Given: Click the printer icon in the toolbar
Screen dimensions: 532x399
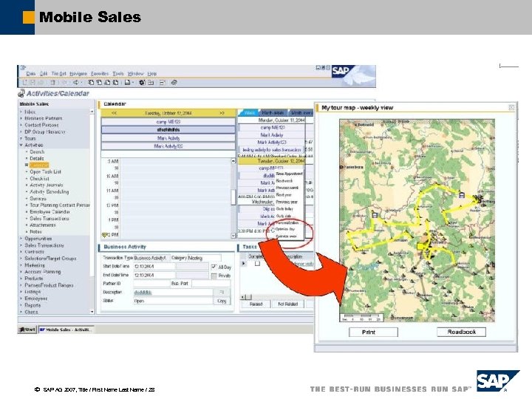Looking at the screenshot, I should pos(128,83).
